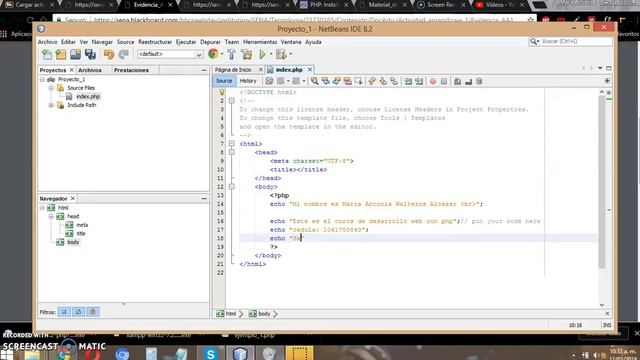Switch to the Prestaciones tab
640x360 pixels.
[131, 70]
